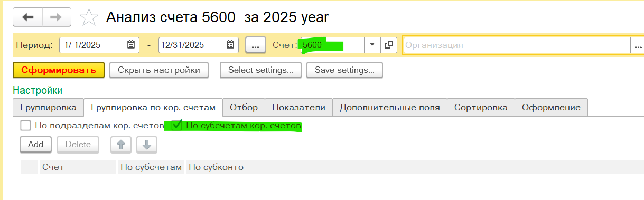Click the yellow Сформировать button
Screen dimensions: 644x200
tap(59, 70)
